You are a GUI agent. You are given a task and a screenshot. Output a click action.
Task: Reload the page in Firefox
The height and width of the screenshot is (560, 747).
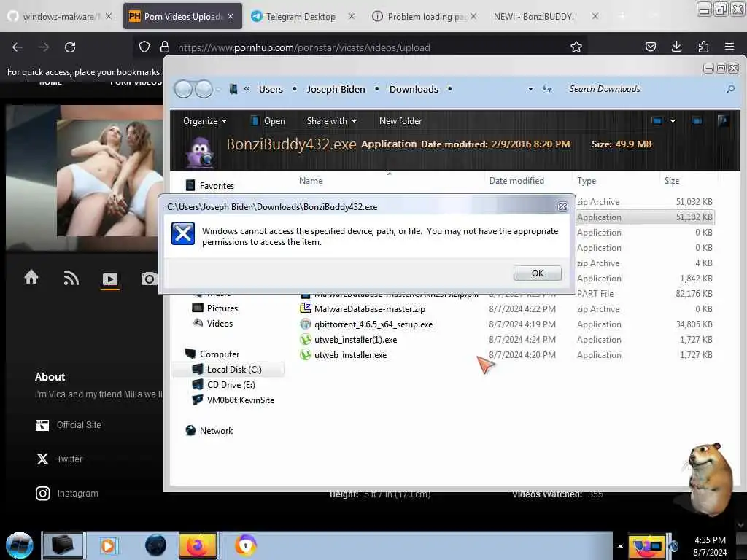pyautogui.click(x=70, y=47)
